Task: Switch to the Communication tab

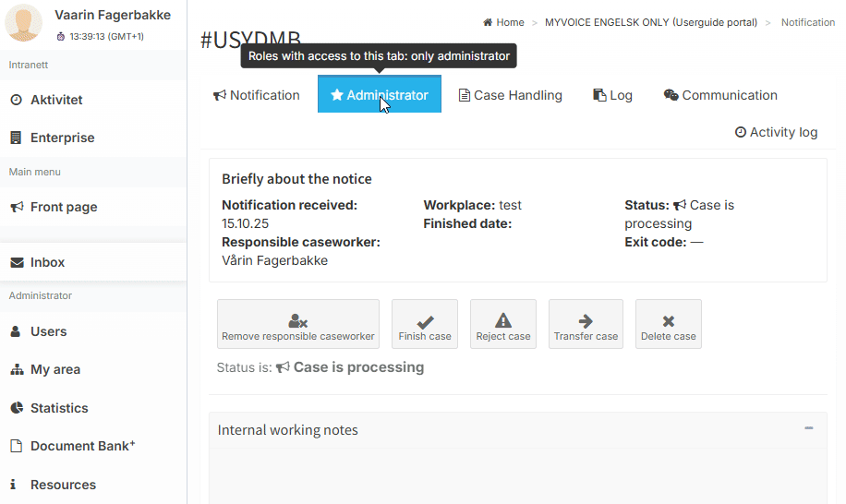Action: (720, 95)
